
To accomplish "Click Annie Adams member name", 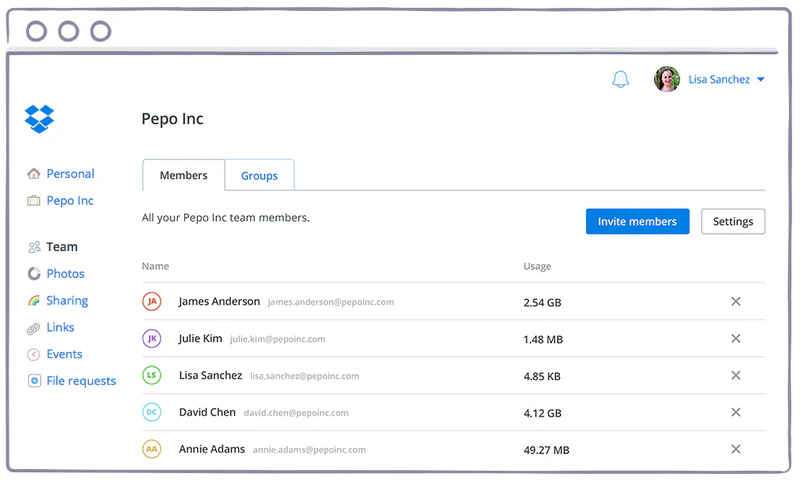I will pos(211,449).
